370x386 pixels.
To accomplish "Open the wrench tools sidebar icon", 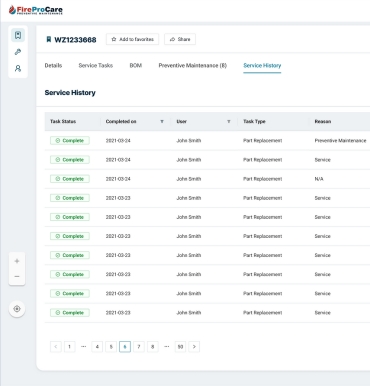I will (x=18, y=52).
